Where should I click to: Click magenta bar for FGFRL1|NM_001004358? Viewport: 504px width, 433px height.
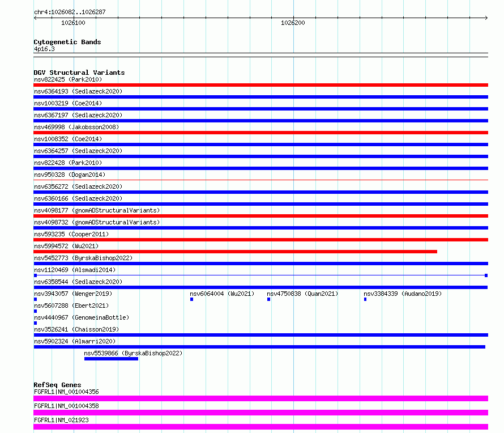point(260,413)
